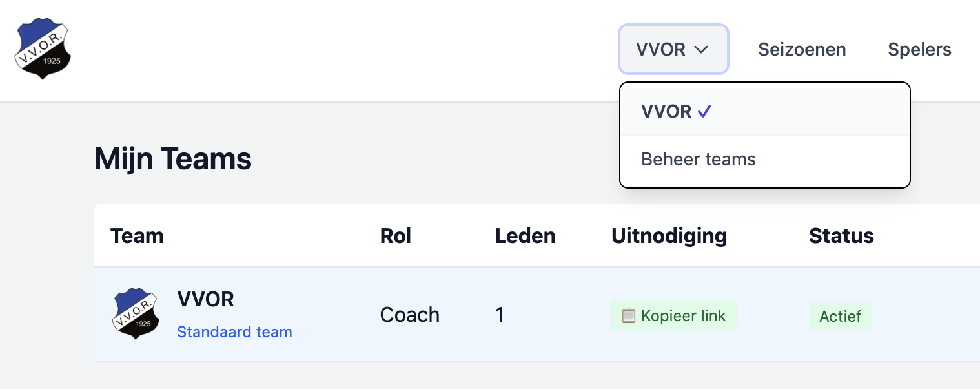Click the Mijn Teams heading
This screenshot has width=980, height=389.
(172, 158)
